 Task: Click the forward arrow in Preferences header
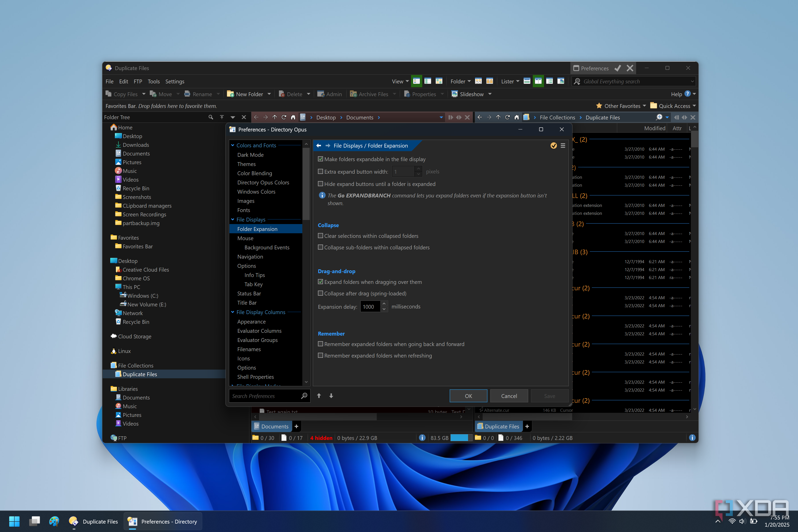[328, 146]
